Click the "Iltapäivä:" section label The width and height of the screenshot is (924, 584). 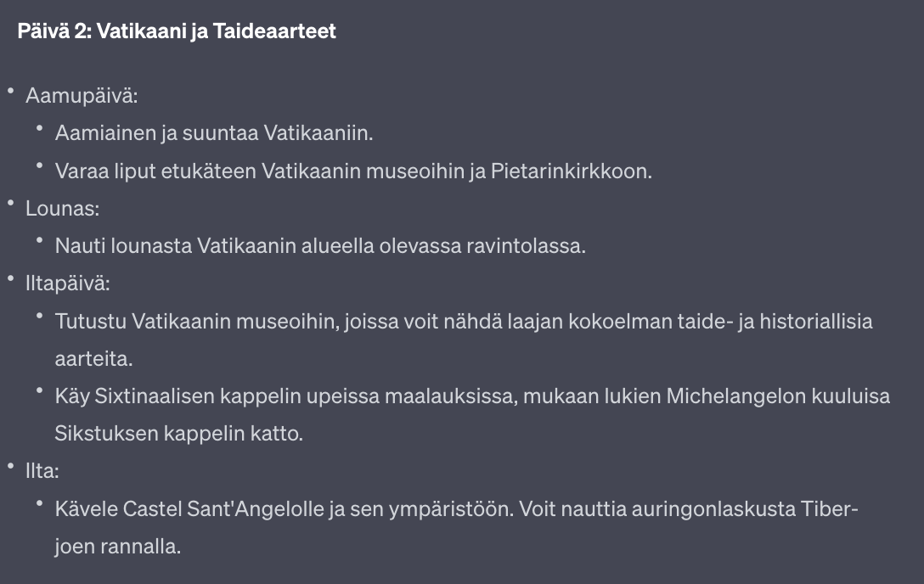(x=68, y=284)
